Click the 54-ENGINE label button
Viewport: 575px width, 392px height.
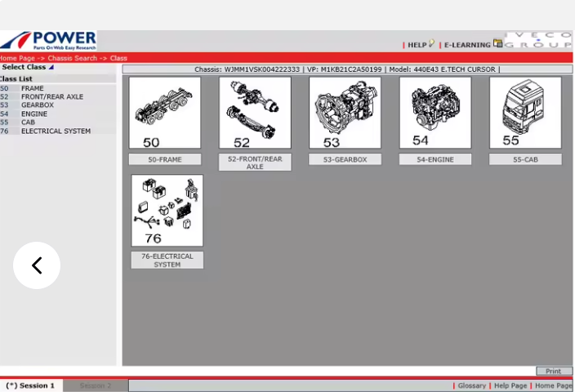pyautogui.click(x=435, y=159)
